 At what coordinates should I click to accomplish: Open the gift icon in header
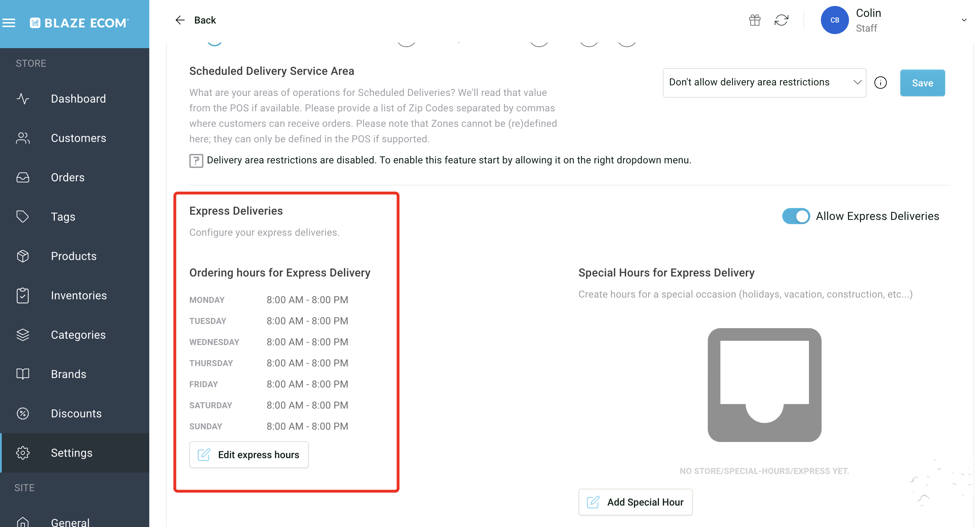754,20
